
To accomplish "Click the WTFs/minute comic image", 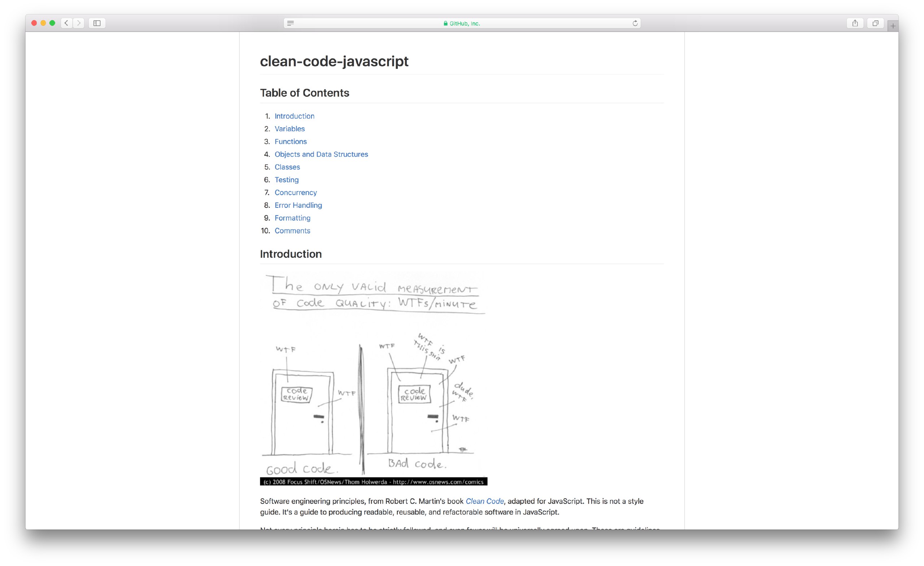I will click(374, 378).
